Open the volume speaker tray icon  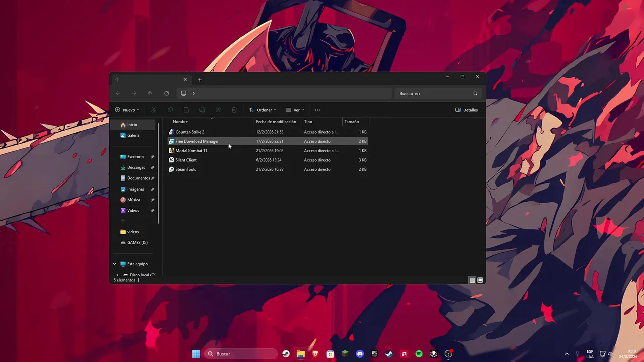610,354
